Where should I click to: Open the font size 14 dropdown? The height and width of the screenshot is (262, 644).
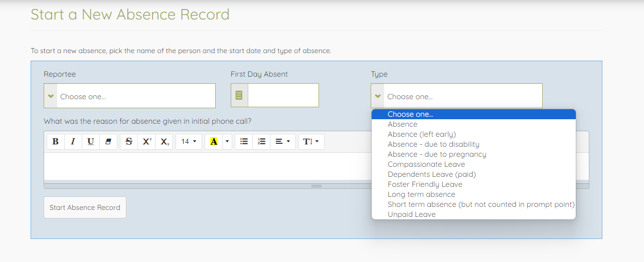click(189, 142)
